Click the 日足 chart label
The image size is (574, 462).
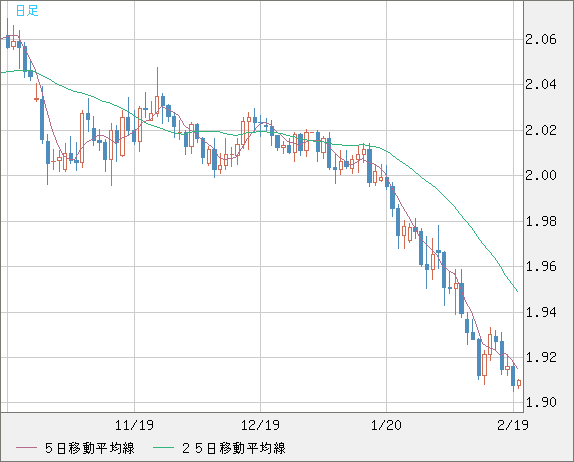(27, 11)
